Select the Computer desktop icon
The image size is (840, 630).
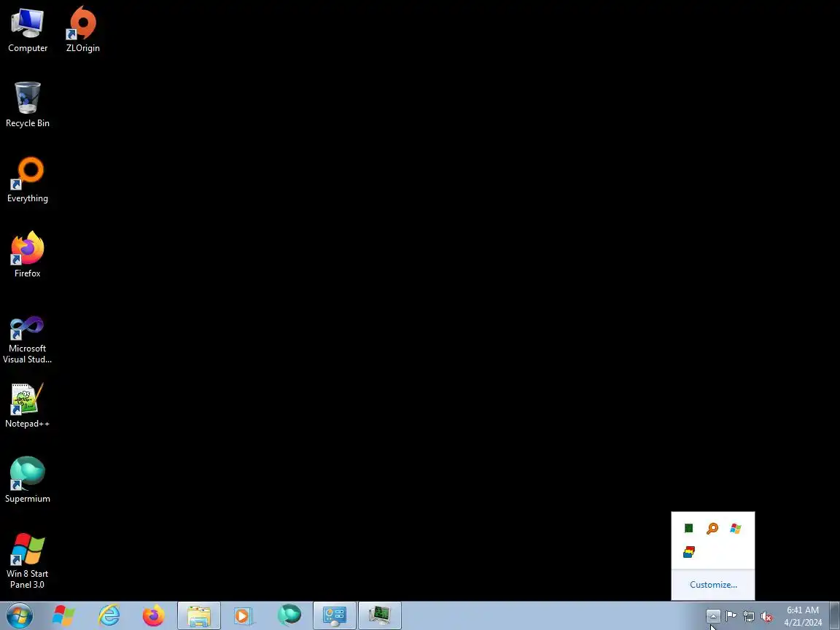[x=27, y=31]
